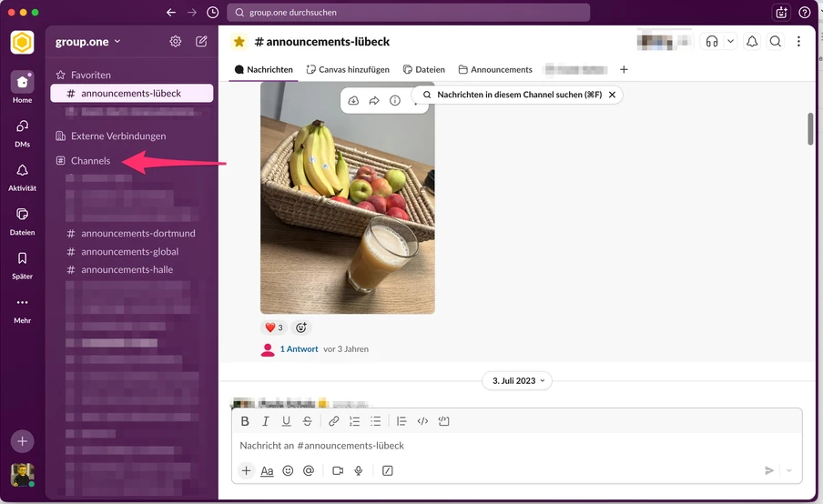Click the round plus button in left rail

point(22,441)
